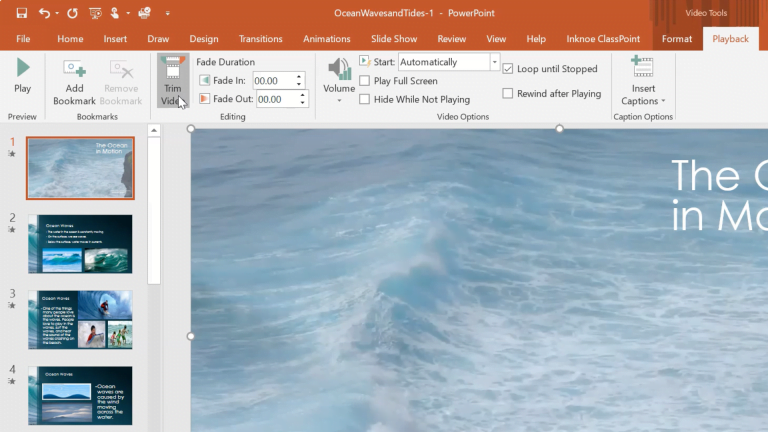768x432 pixels.
Task: Click the Remove Bookmark button
Action: (121, 82)
